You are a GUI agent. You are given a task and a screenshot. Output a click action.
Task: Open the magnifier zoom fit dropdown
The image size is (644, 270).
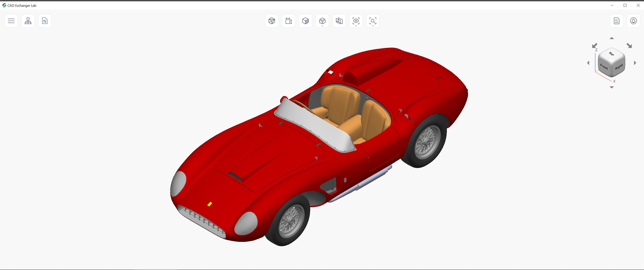(373, 21)
